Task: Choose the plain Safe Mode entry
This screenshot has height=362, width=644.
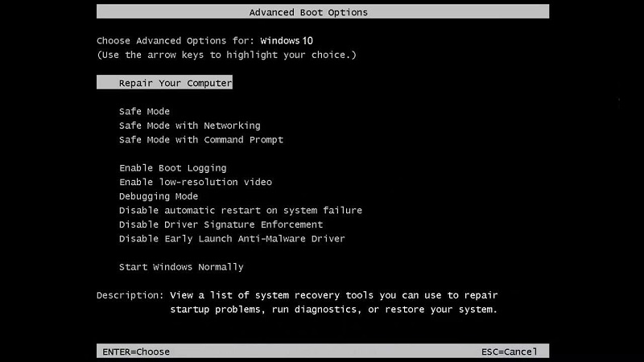Action: (x=144, y=112)
